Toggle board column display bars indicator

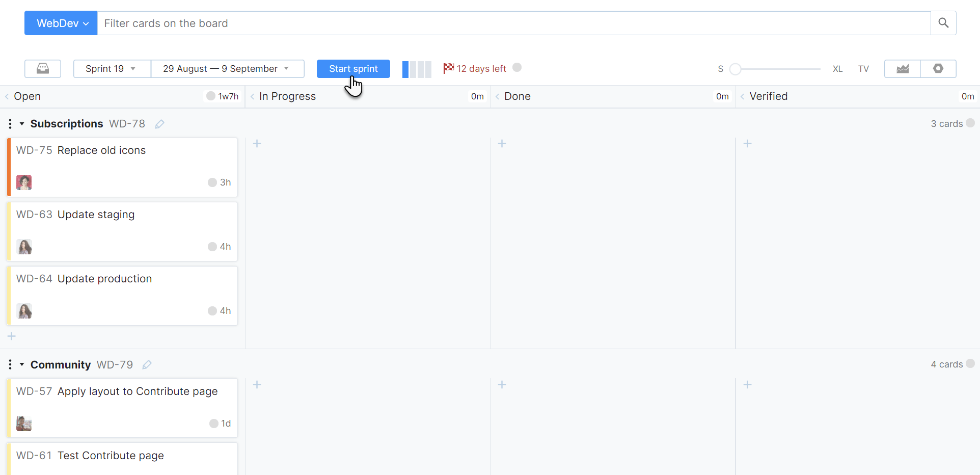(x=417, y=69)
